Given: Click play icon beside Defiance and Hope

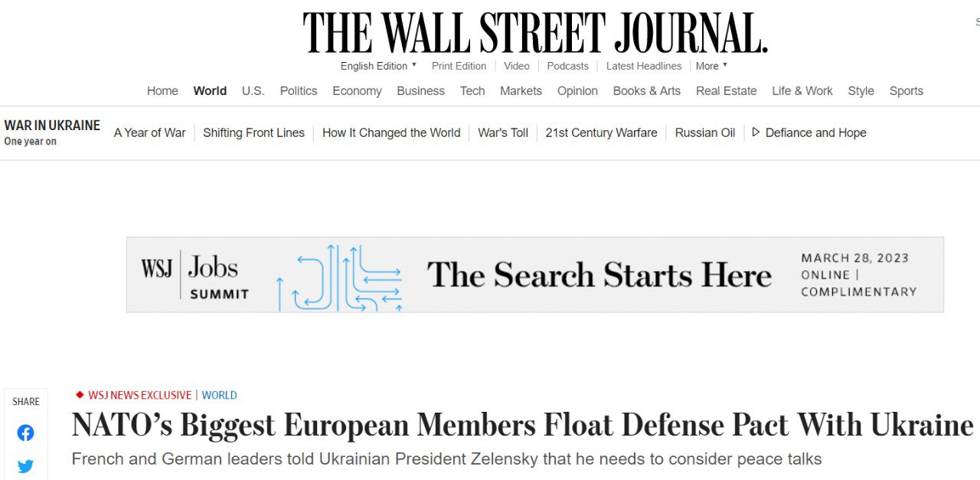Looking at the screenshot, I should tap(756, 132).
